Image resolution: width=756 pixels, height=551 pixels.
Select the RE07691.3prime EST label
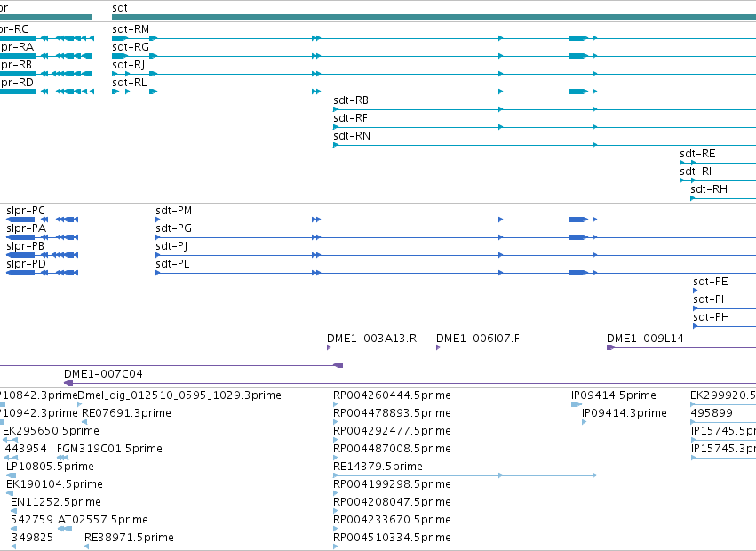[x=126, y=413]
